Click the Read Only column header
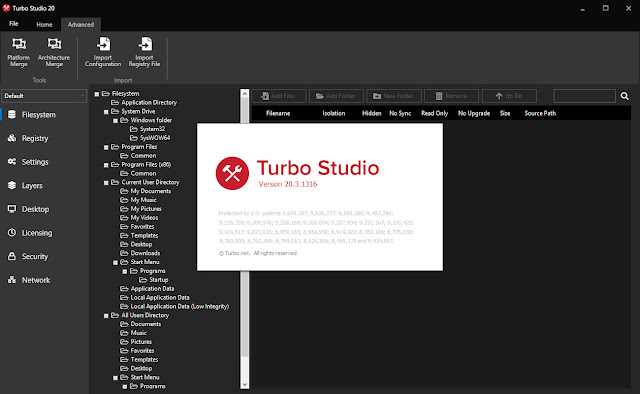640x394 pixels. click(x=435, y=114)
